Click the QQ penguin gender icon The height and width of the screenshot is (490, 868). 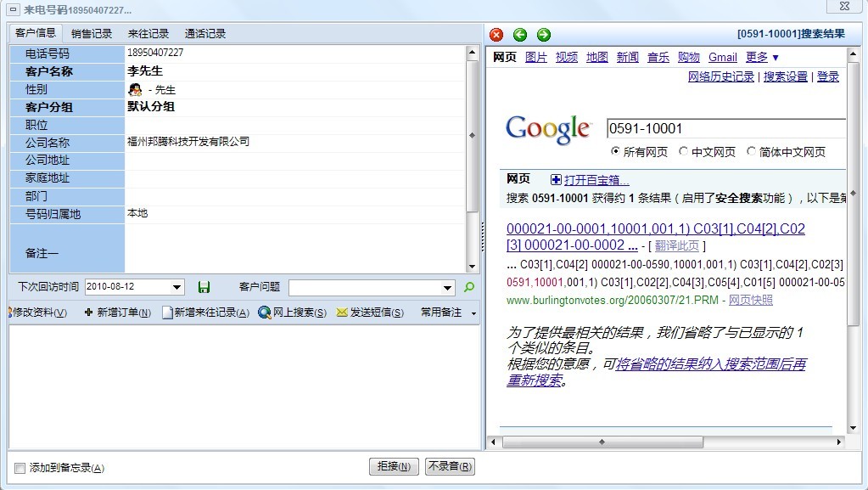coord(135,89)
